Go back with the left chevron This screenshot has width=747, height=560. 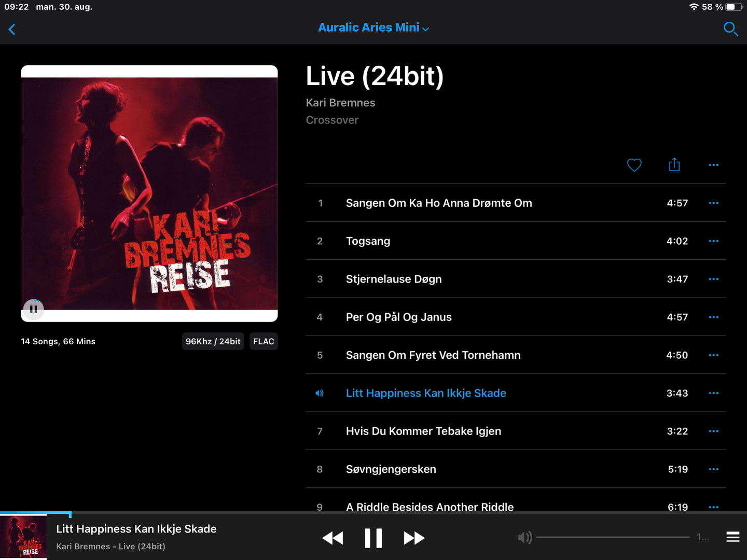[x=12, y=30]
